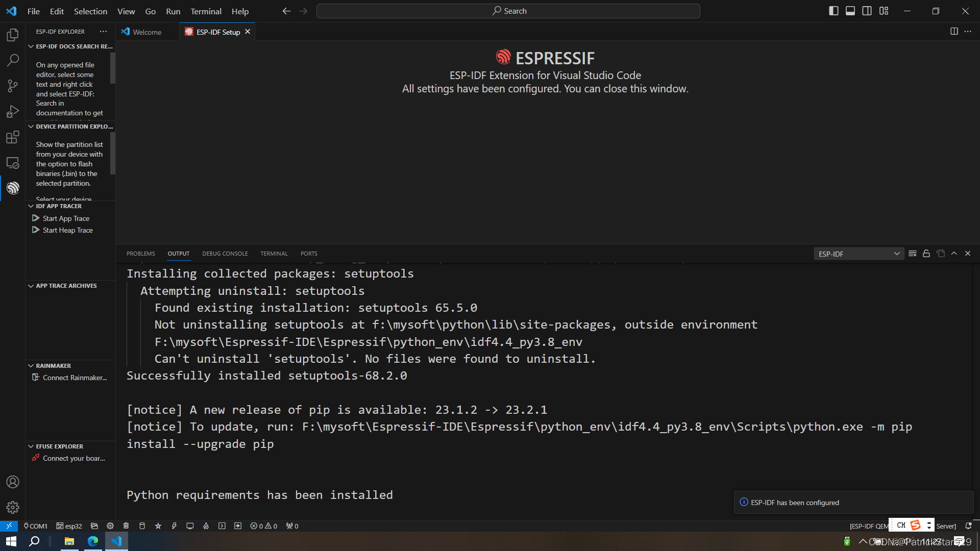Open the Run and Debug sidebar icon
980x551 pixels.
click(x=13, y=111)
